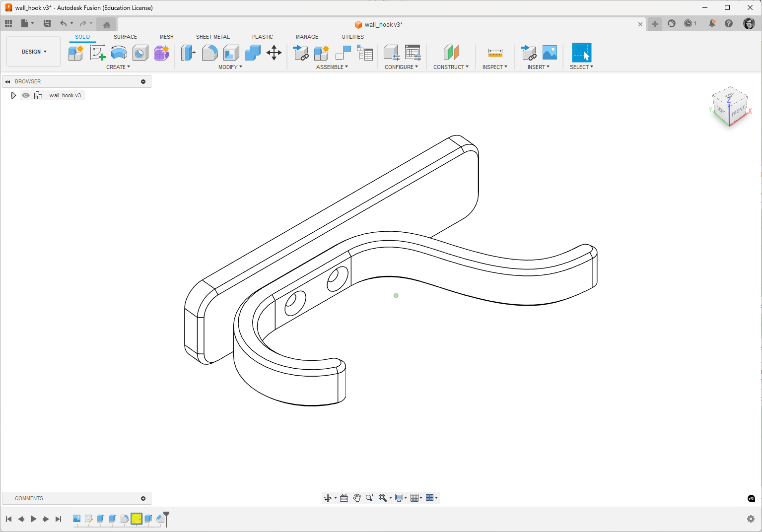Expand the COMMENTS panel
This screenshot has height=532, width=762.
(143, 498)
